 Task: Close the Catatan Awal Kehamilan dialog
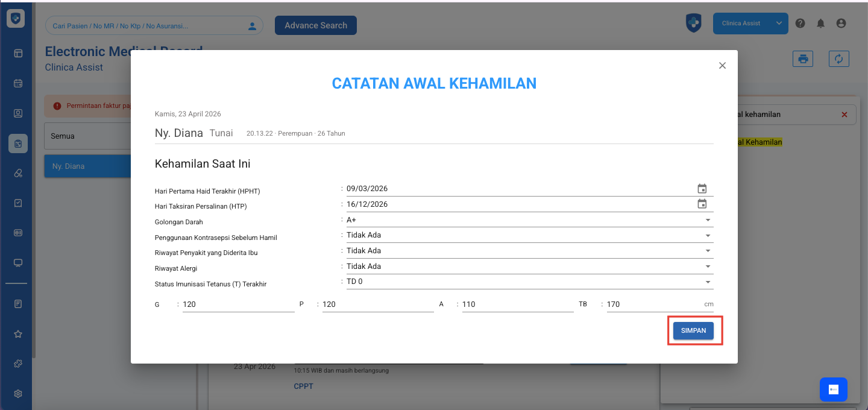coord(722,66)
